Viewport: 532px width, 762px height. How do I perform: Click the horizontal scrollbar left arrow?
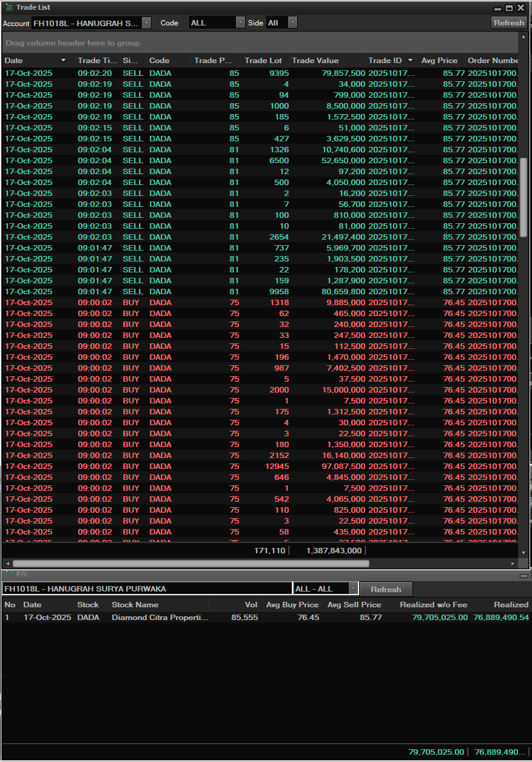pyautogui.click(x=7, y=564)
